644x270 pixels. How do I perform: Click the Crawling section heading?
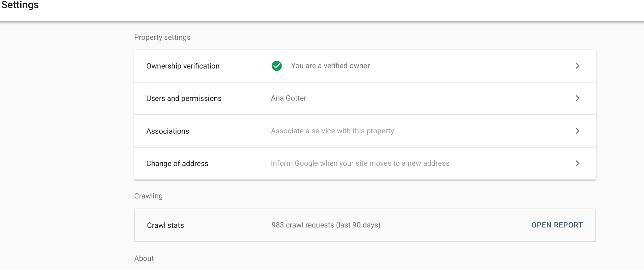(148, 196)
